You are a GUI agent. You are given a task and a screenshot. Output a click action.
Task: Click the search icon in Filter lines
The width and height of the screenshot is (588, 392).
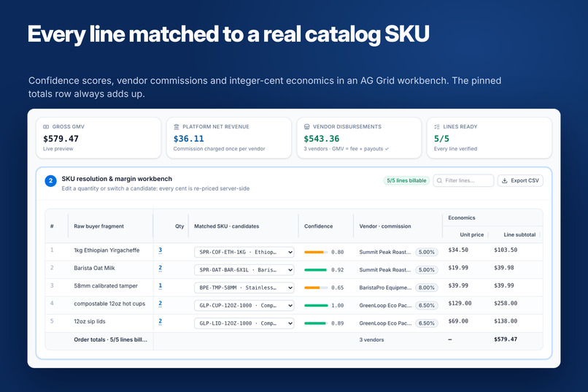coord(439,181)
